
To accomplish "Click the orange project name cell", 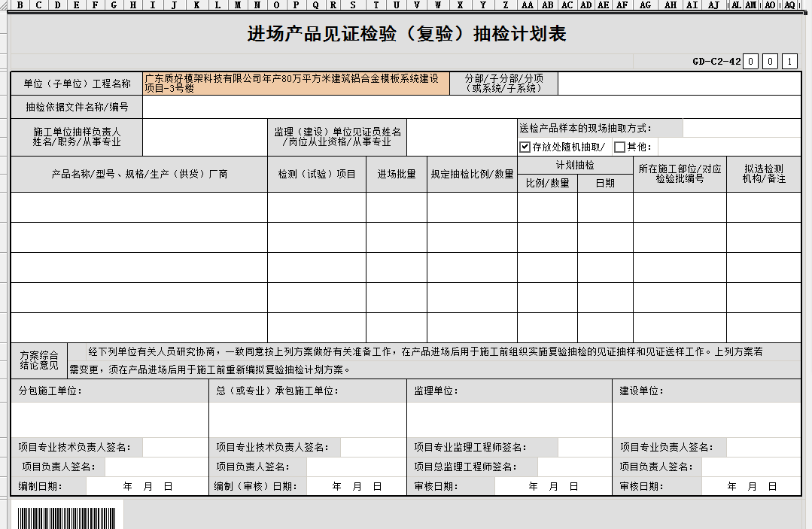I will (x=296, y=84).
